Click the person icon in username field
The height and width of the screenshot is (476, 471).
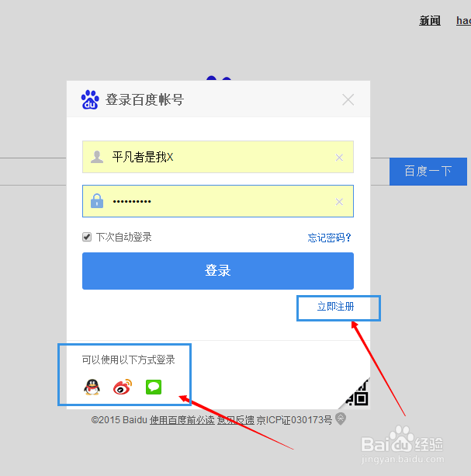(x=97, y=157)
